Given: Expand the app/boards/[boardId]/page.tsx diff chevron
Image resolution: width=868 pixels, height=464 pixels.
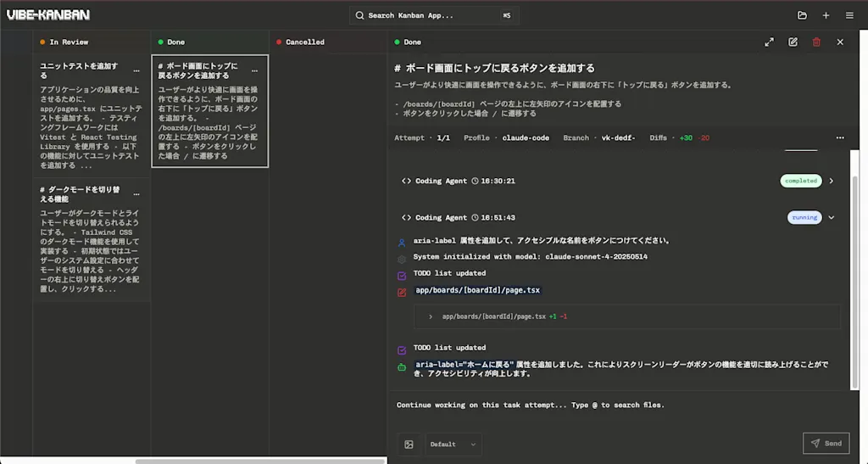Looking at the screenshot, I should pos(430,316).
